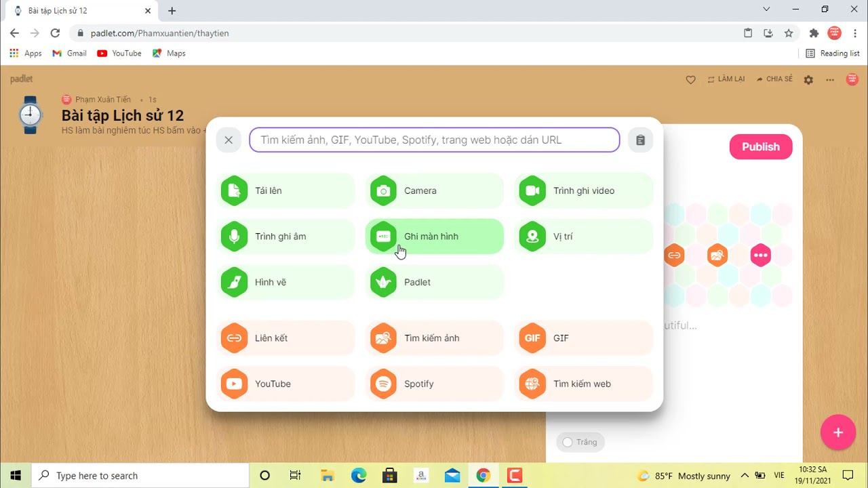Click the attachment search or URL field
This screenshot has width=868, height=488.
coord(435,140)
